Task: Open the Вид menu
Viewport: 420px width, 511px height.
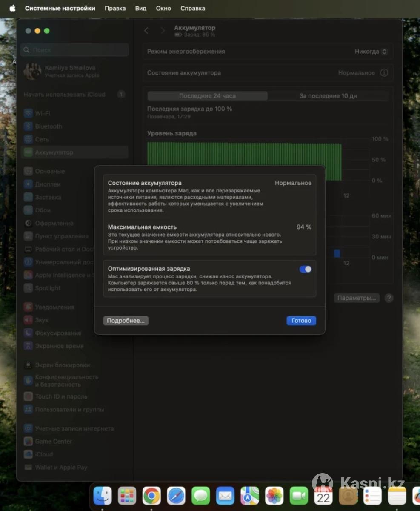Action: [140, 8]
